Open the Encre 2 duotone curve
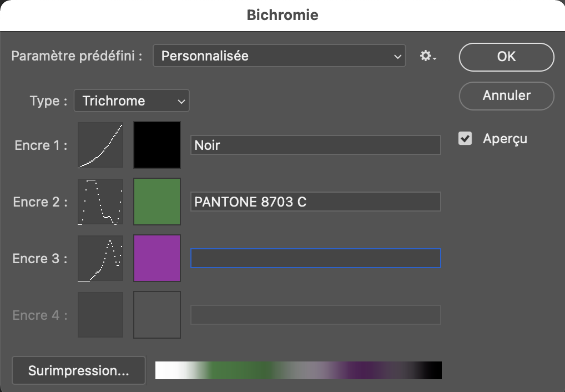Image resolution: width=565 pixels, height=392 pixels. pos(100,202)
